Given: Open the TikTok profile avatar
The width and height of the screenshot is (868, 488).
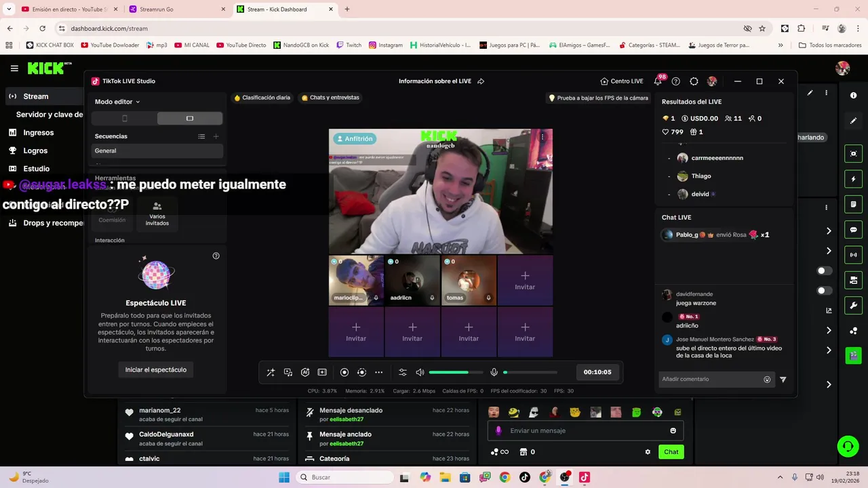Looking at the screenshot, I should pos(712,81).
